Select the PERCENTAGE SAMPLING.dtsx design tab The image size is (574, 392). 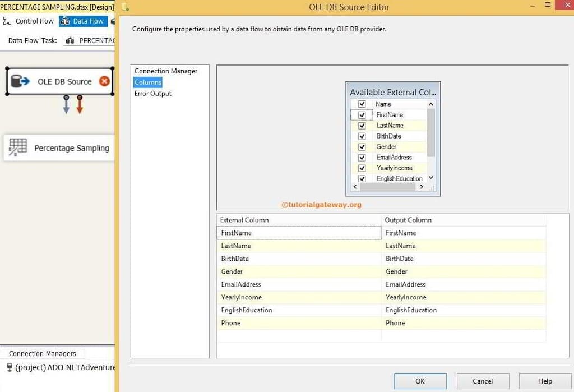(x=58, y=7)
